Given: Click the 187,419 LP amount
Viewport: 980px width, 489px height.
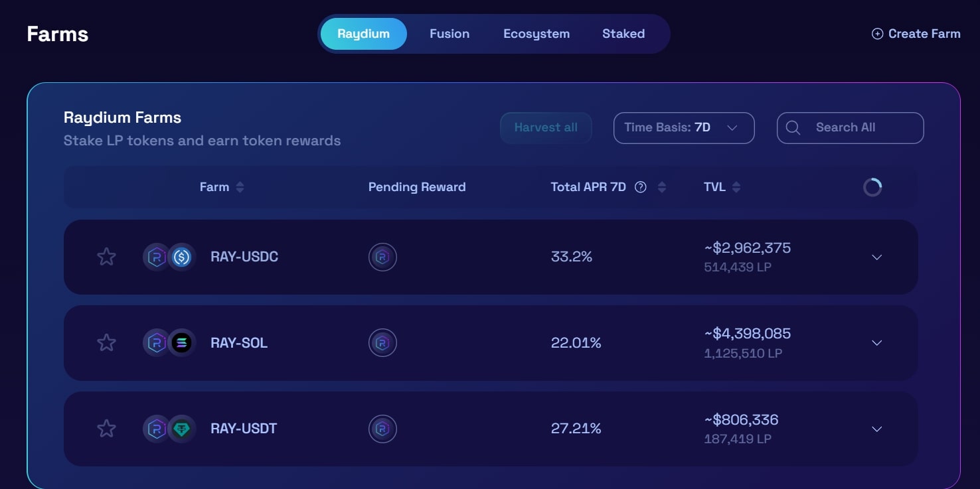Looking at the screenshot, I should click(x=738, y=439).
